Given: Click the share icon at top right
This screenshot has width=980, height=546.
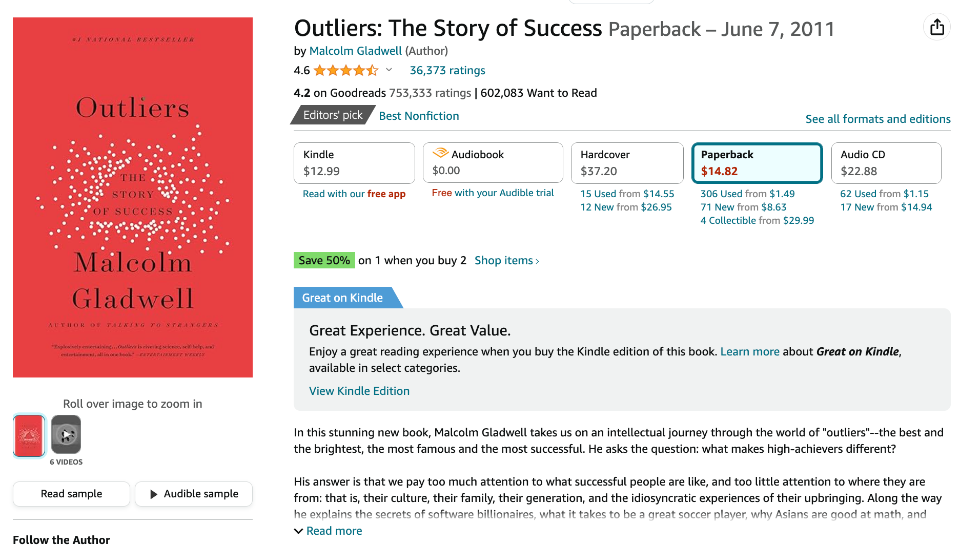Looking at the screenshot, I should (936, 27).
